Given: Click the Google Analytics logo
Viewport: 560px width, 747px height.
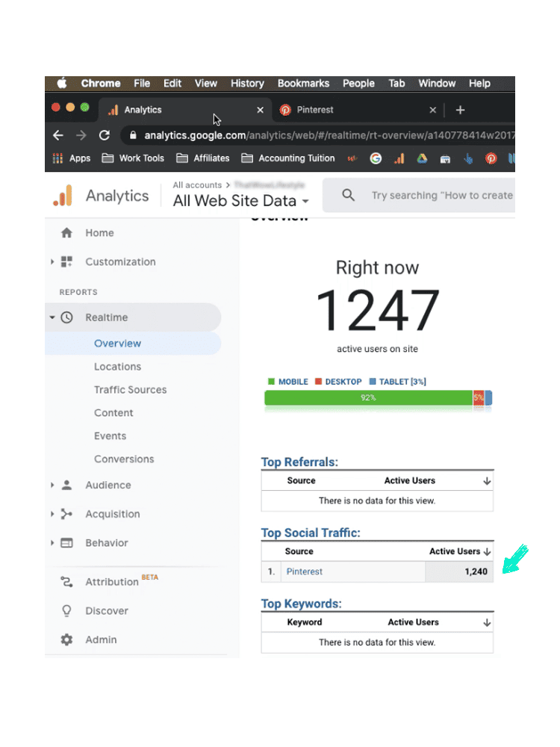Looking at the screenshot, I should [63, 196].
